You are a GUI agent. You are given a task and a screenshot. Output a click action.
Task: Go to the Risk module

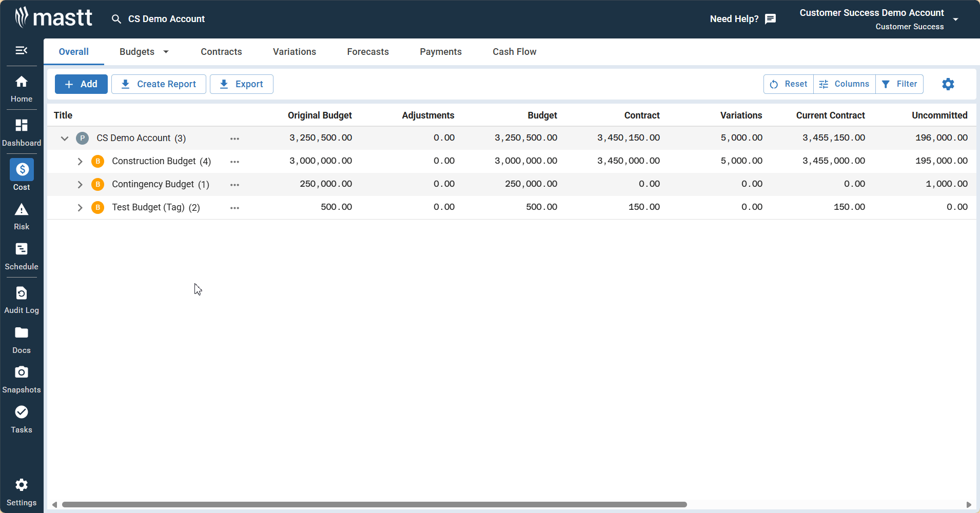click(22, 216)
